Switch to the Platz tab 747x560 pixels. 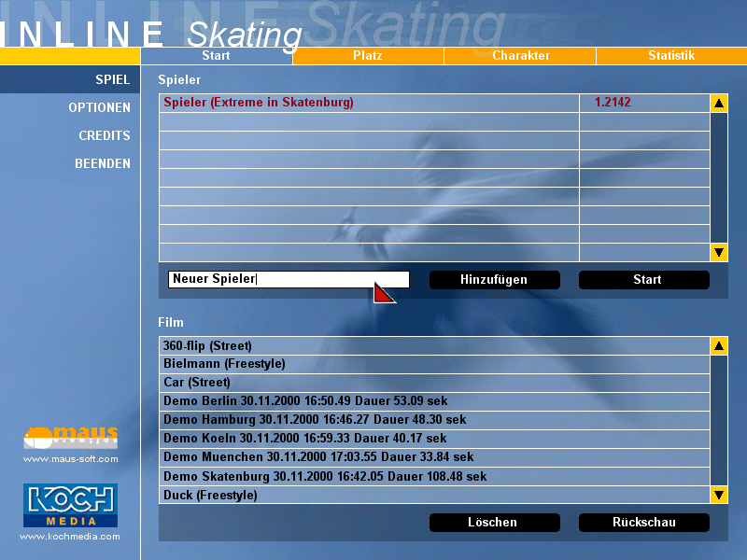[x=368, y=56]
